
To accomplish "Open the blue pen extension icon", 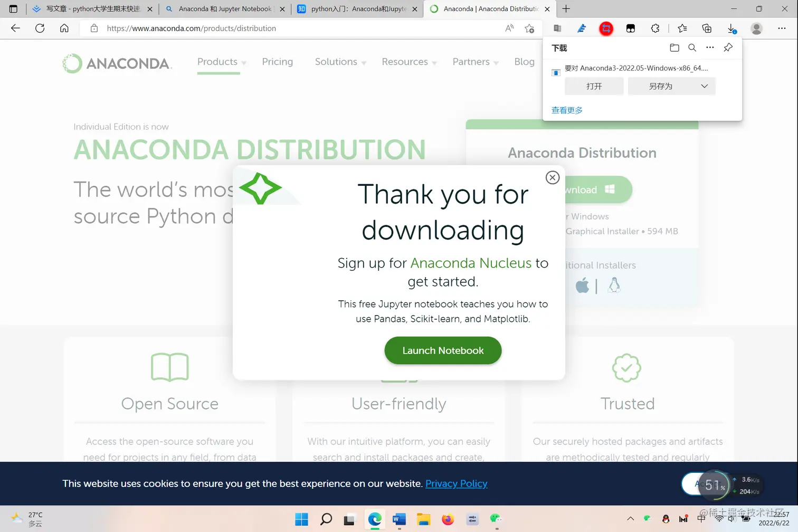I will pyautogui.click(x=582, y=28).
